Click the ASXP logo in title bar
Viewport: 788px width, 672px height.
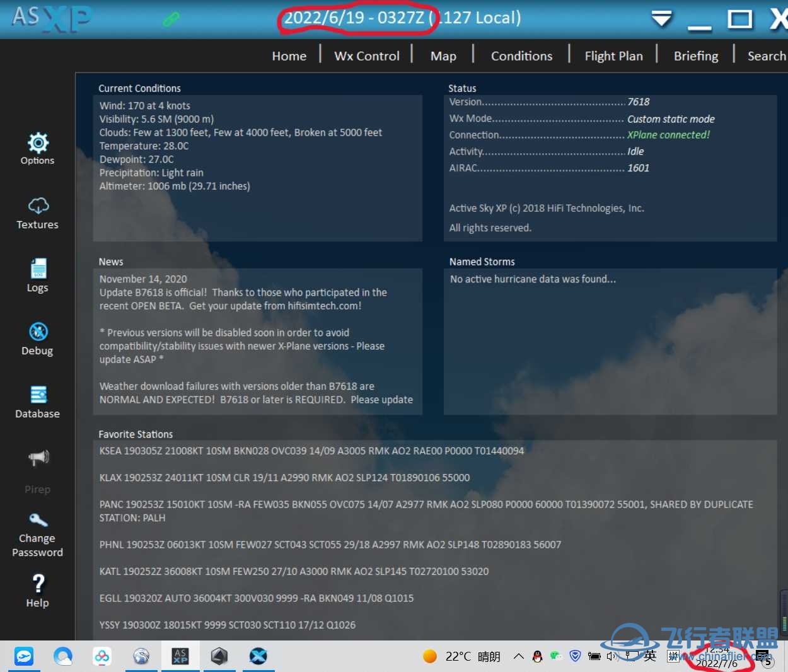coord(52,18)
